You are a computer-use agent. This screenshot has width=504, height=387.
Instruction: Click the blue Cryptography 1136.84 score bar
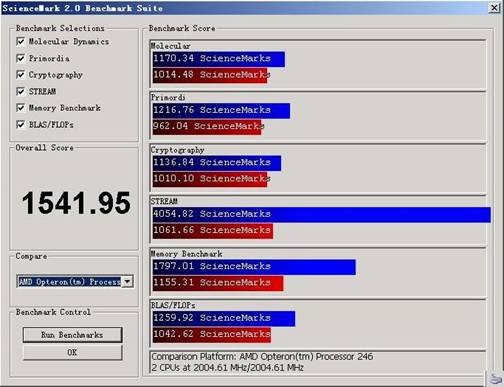[x=217, y=163]
